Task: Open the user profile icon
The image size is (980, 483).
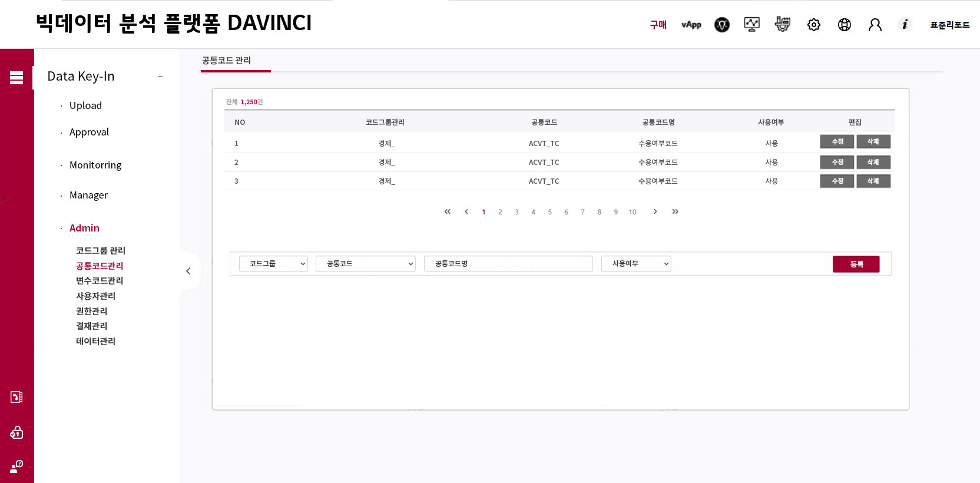Action: coord(875,25)
